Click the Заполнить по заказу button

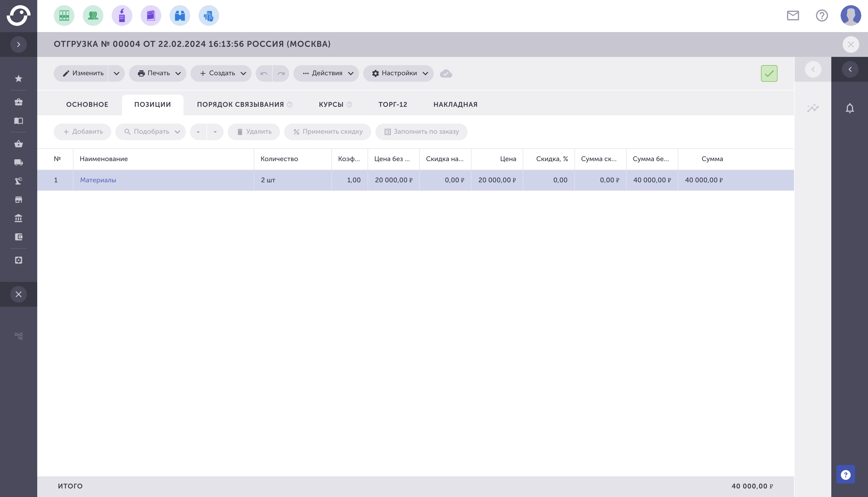click(x=421, y=132)
